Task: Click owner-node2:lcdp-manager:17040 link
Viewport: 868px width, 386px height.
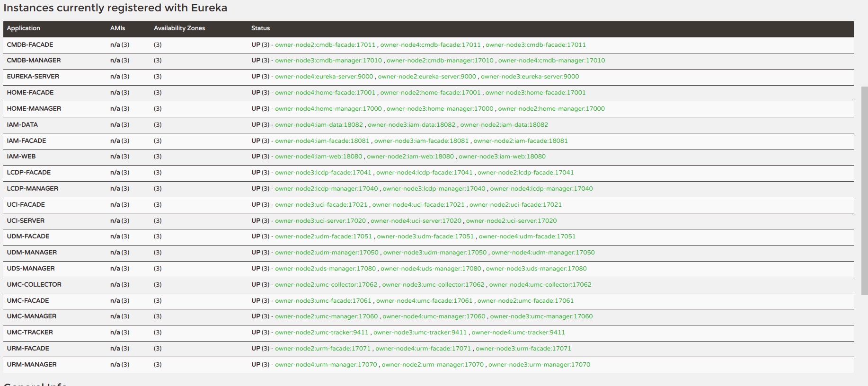Action: [x=327, y=189]
